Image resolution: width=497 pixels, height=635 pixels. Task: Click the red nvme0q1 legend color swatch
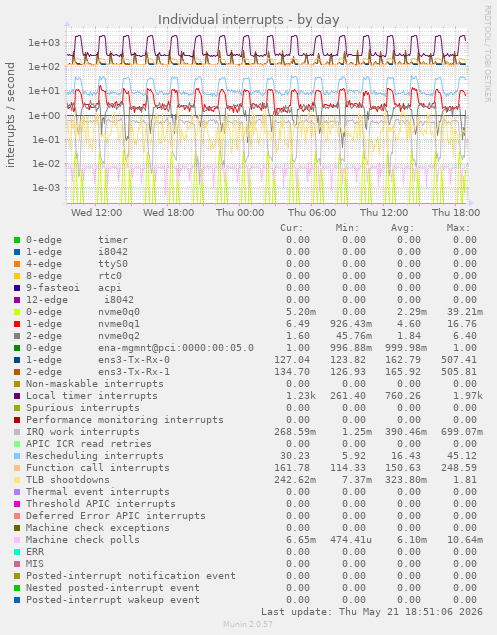[x=17, y=324]
